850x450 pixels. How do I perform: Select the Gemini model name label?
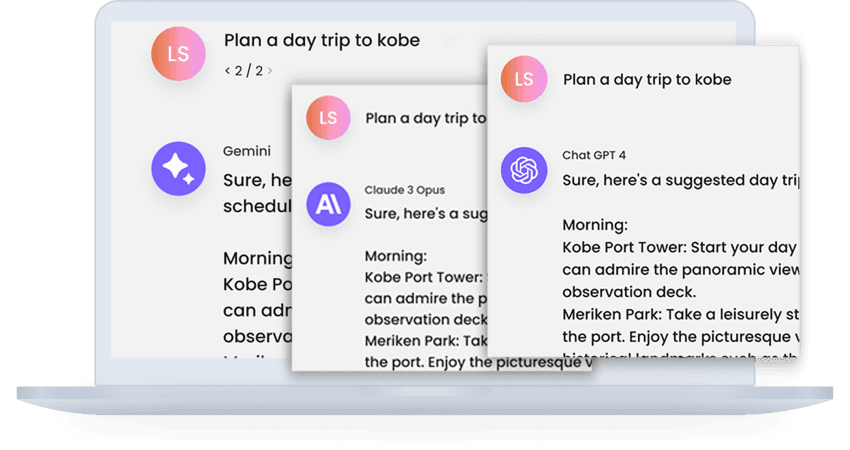click(x=246, y=151)
